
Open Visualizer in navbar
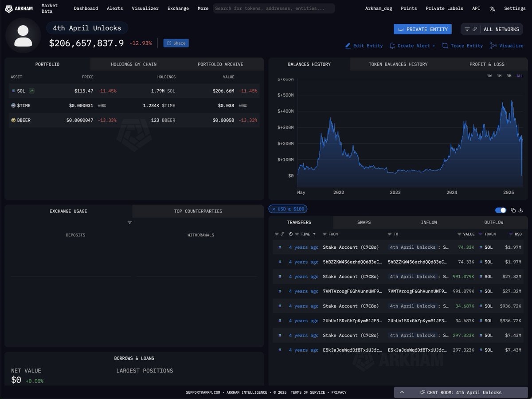pos(145,8)
